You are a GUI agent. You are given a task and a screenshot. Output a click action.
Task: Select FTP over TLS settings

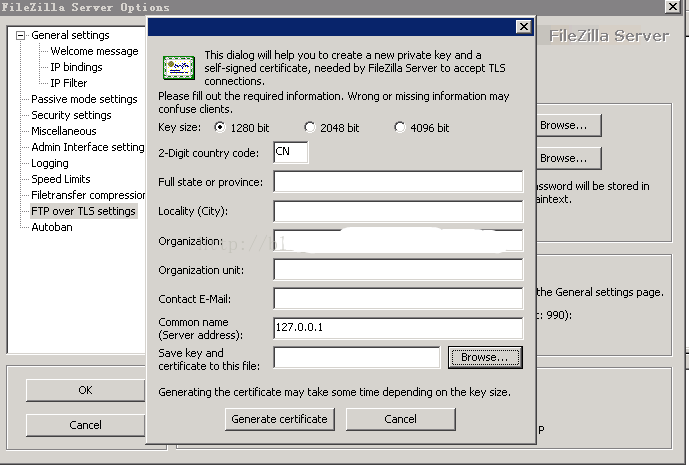(x=83, y=211)
